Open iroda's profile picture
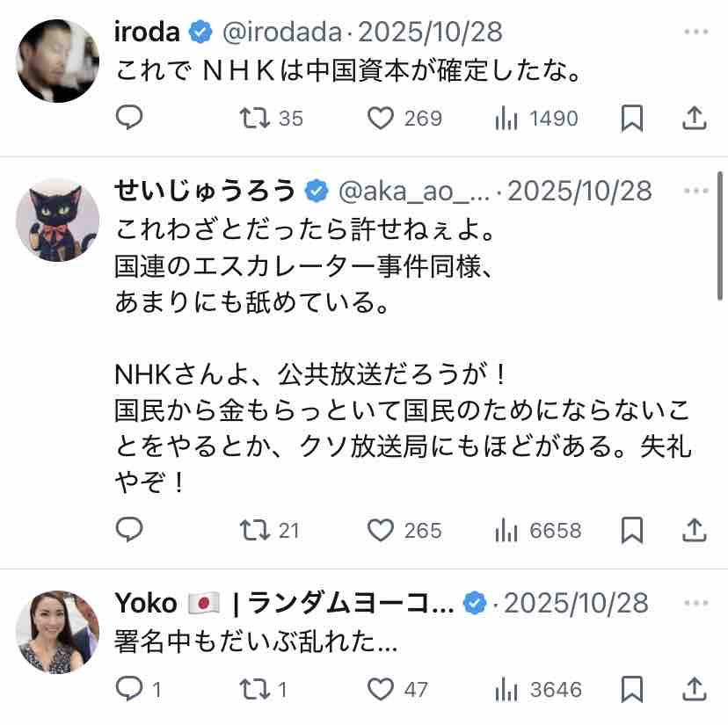Image resolution: width=728 pixels, height=725 pixels. pos(57,61)
